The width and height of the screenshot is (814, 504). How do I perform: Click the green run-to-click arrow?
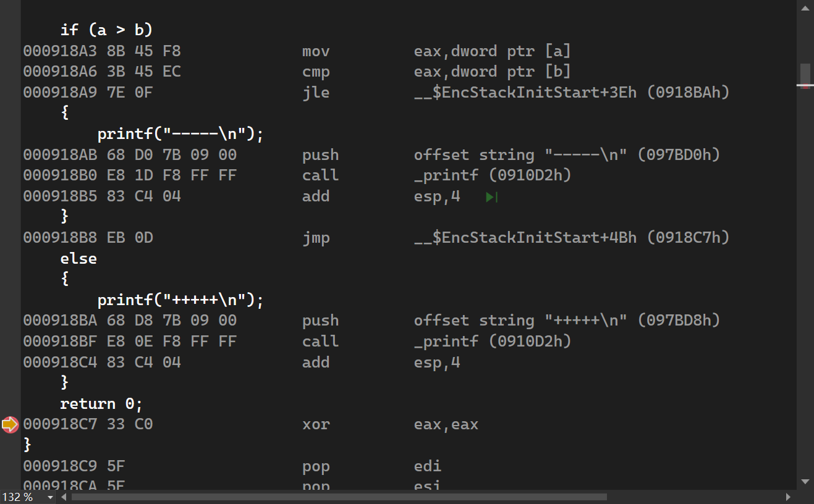pyautogui.click(x=491, y=198)
